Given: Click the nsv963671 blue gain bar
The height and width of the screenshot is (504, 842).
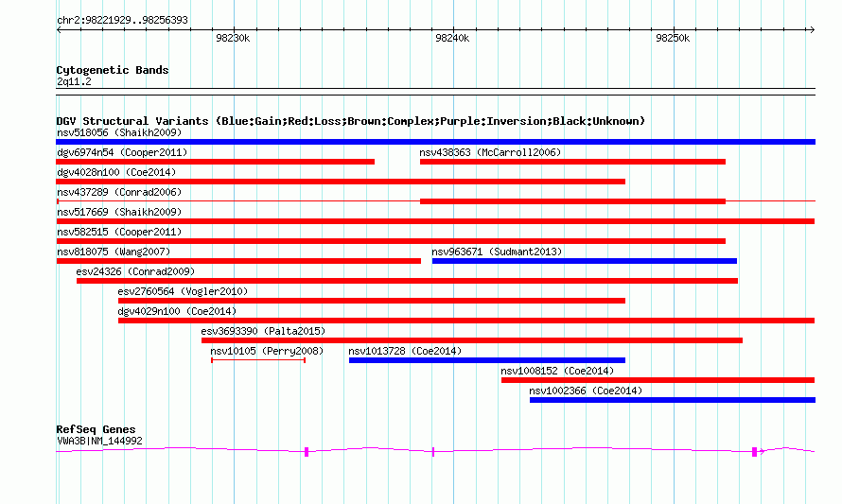Looking at the screenshot, I should [585, 261].
